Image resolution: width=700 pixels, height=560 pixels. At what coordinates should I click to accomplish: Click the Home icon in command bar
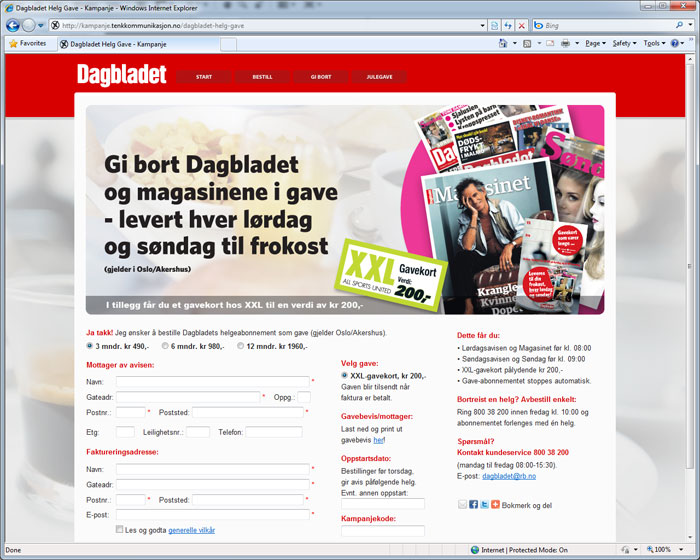click(x=503, y=43)
